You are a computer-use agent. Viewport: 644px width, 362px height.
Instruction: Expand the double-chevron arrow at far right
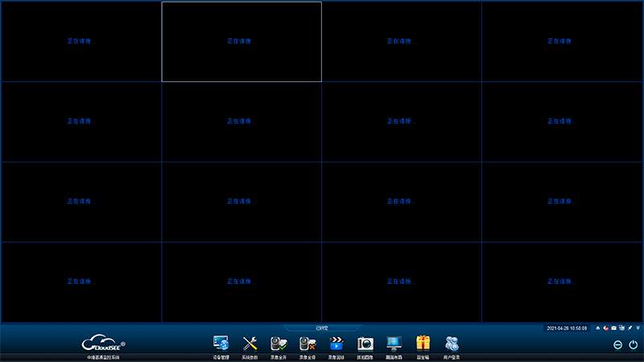point(638,328)
